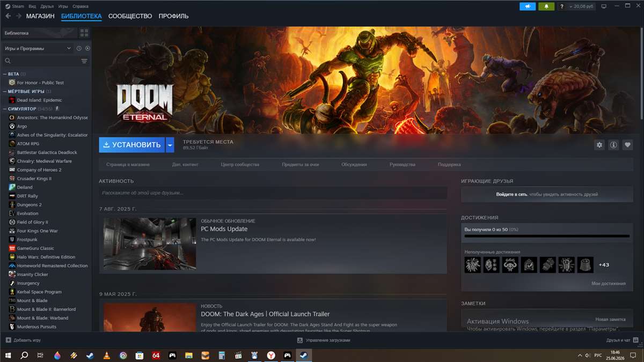Viewport: 644px width, 362px height.
Task: Open Windows taskbar search
Action: pos(24,355)
